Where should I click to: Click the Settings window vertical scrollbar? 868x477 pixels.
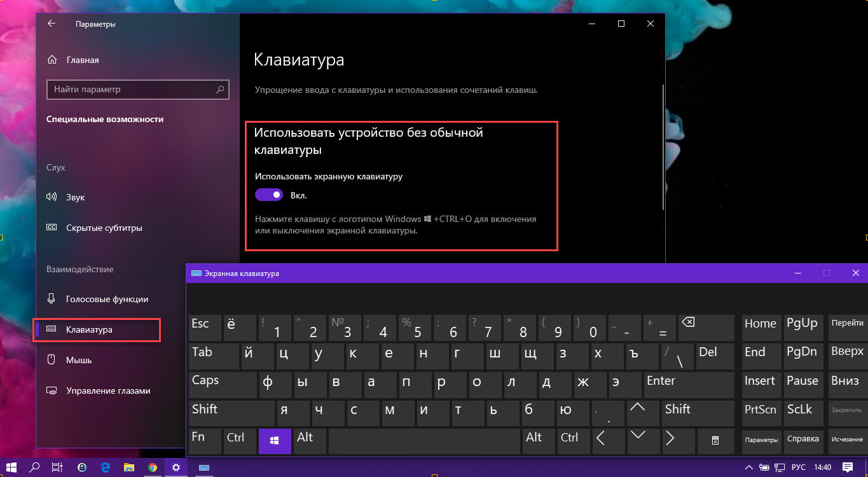coord(663,146)
